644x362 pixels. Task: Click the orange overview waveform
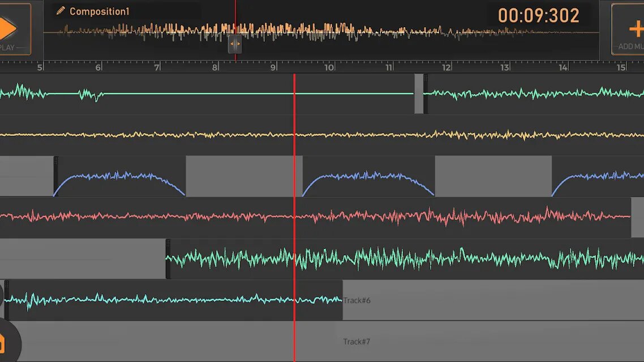[x=320, y=32]
